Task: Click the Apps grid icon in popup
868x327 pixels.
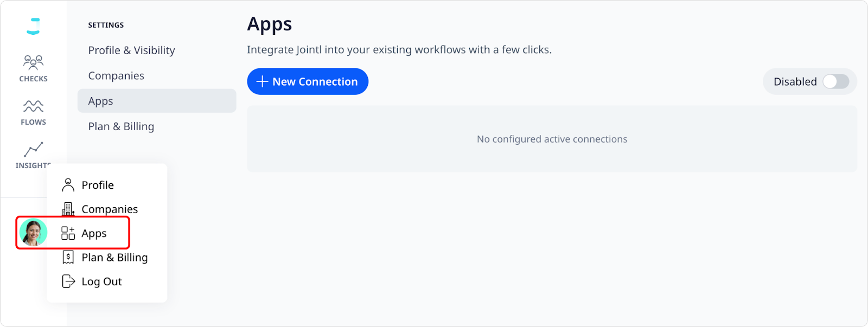Action: point(68,233)
